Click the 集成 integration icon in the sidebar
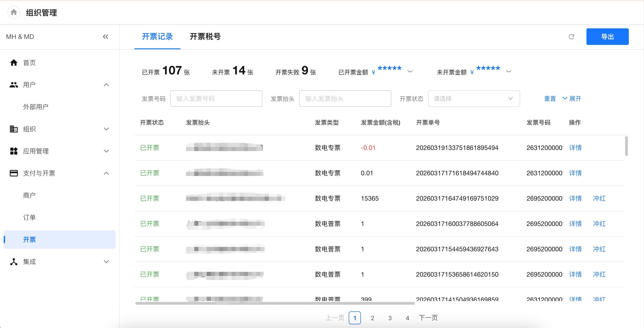Screen dimensions: 644x328 [x=14, y=261]
